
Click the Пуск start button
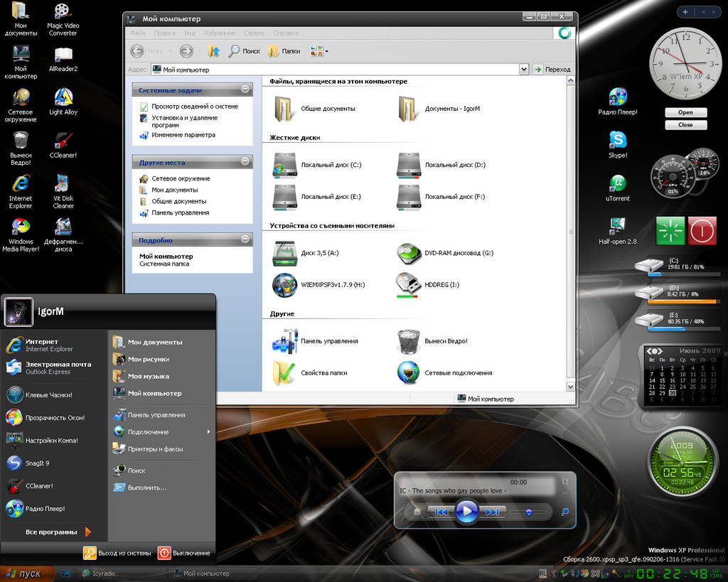pos(27,573)
